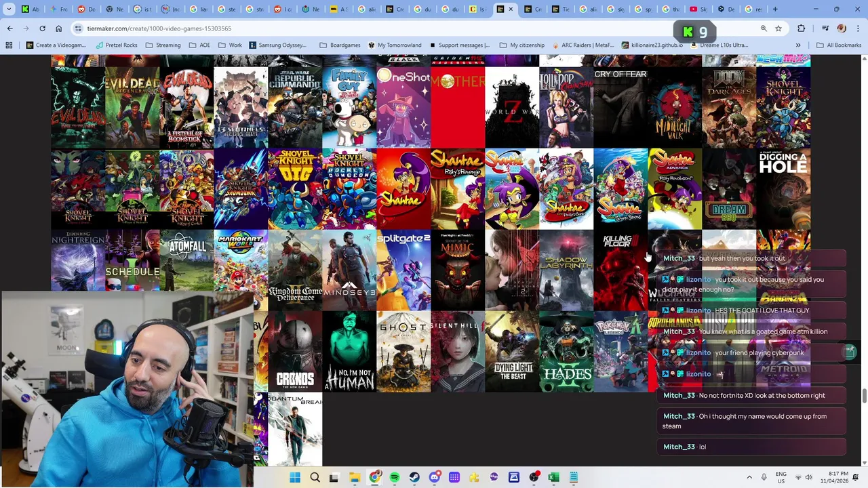Viewport: 868px width, 488px height.
Task: Select the OneShot game cover
Action: (x=403, y=107)
